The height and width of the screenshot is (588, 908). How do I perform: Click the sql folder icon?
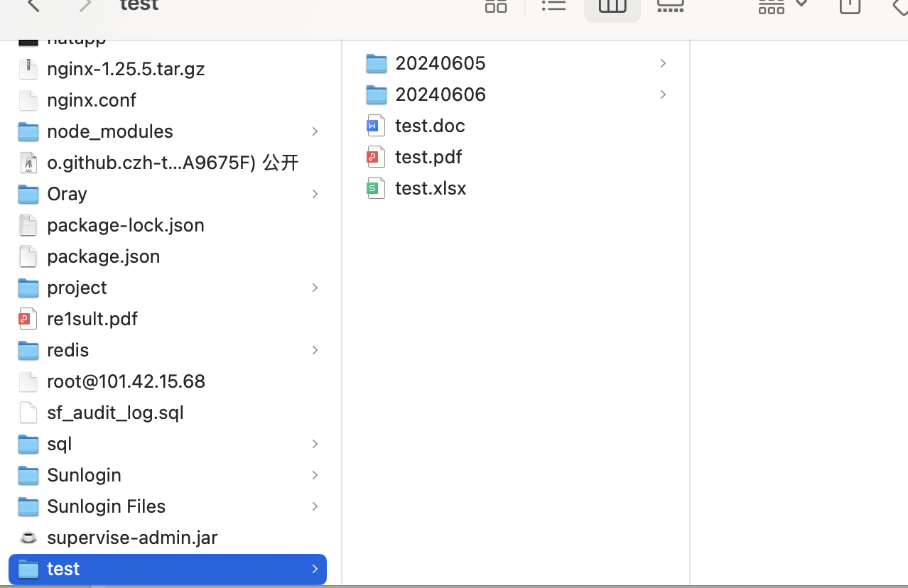(28, 444)
